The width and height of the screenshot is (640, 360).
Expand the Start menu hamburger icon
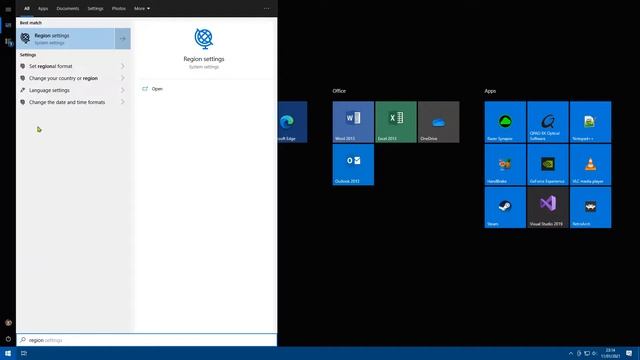point(8,9)
